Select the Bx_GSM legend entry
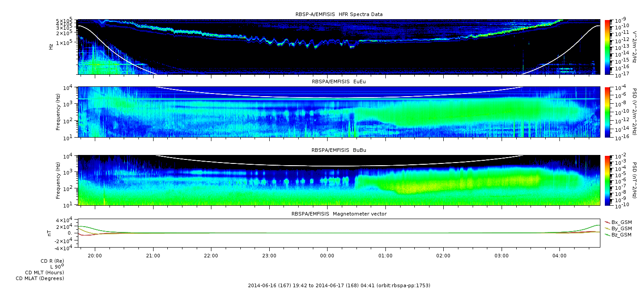This screenshot has width=644, height=293. point(621,222)
